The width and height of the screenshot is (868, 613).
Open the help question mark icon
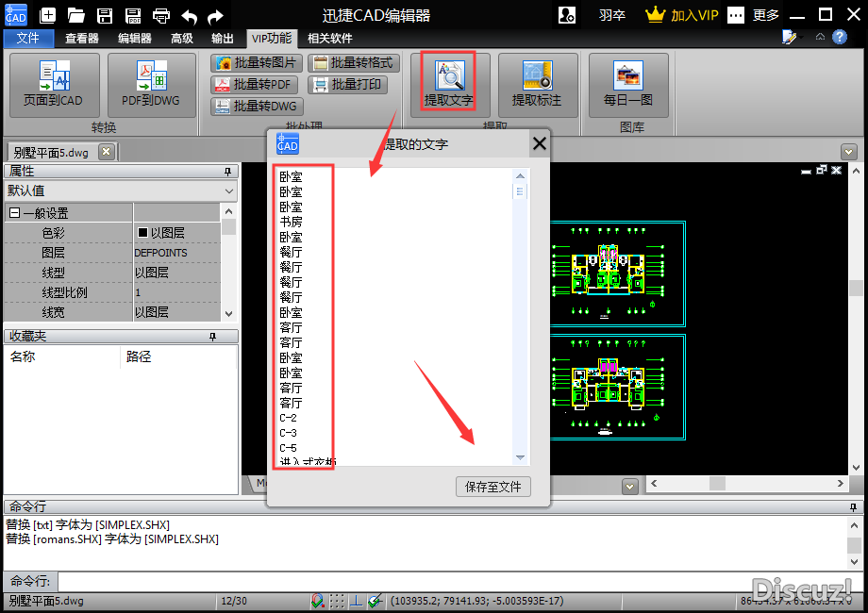[x=839, y=38]
